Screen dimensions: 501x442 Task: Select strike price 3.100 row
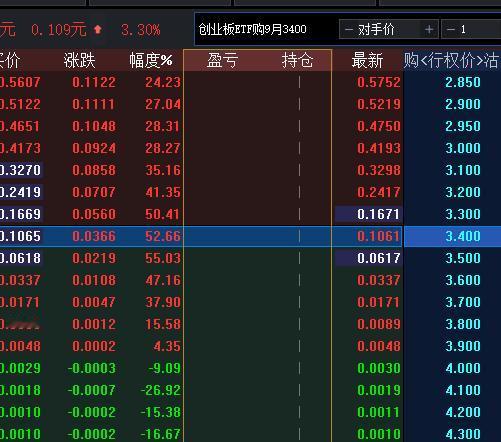(463, 170)
